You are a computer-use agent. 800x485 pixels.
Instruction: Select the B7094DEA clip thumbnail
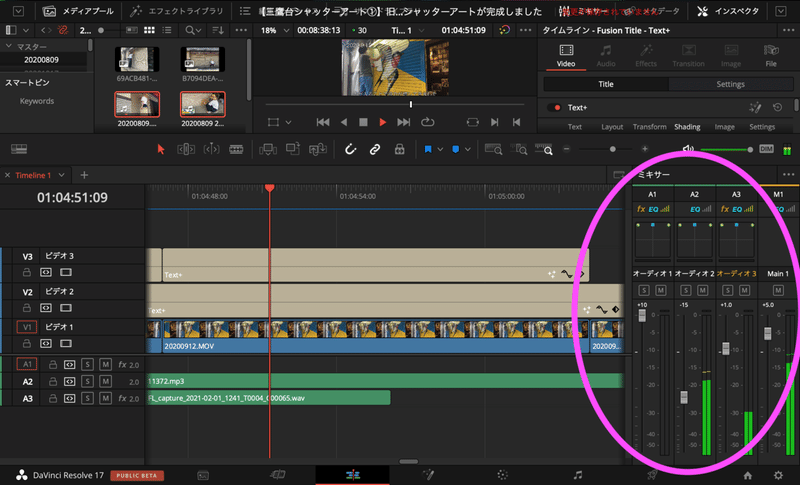203,59
